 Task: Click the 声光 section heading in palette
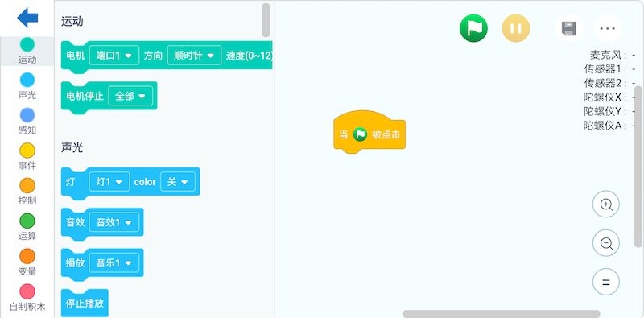pyautogui.click(x=72, y=147)
